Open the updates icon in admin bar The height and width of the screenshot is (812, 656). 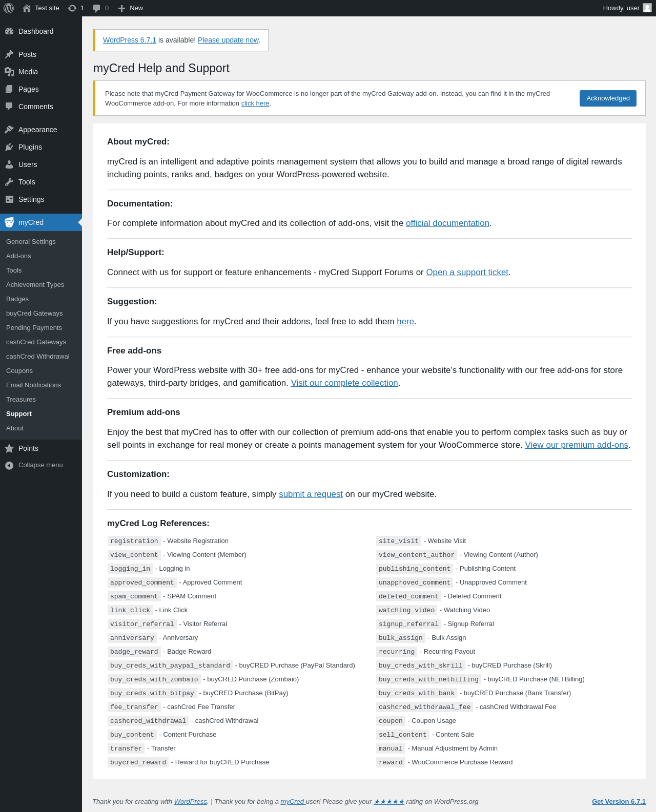tap(72, 8)
